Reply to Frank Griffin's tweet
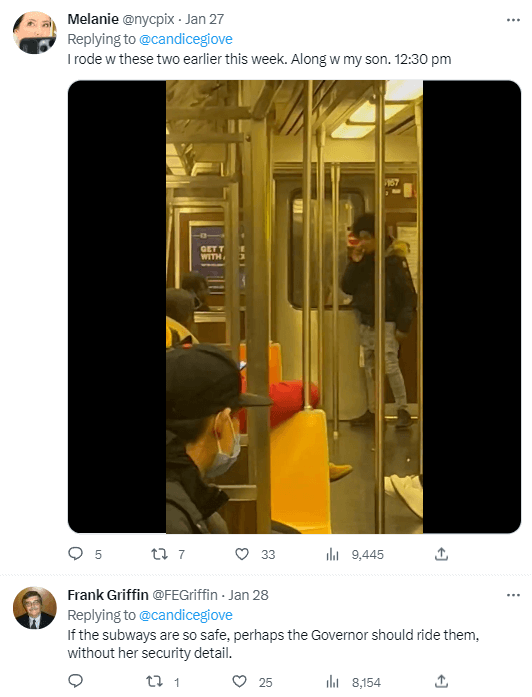 click(x=76, y=681)
